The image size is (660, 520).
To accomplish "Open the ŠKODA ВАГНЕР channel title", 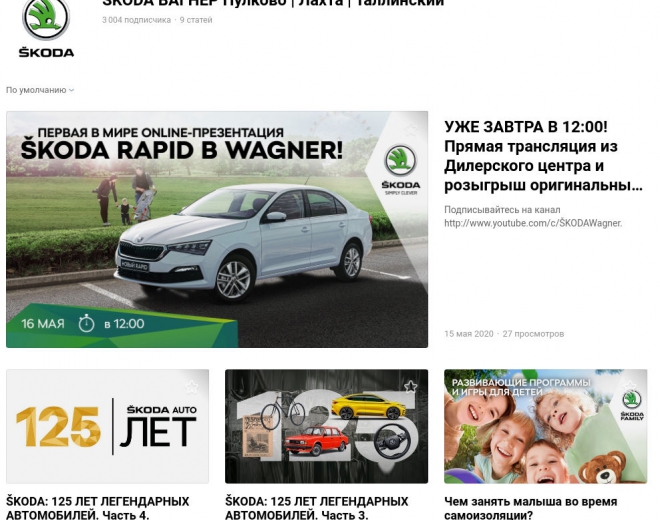I will click(x=273, y=3).
